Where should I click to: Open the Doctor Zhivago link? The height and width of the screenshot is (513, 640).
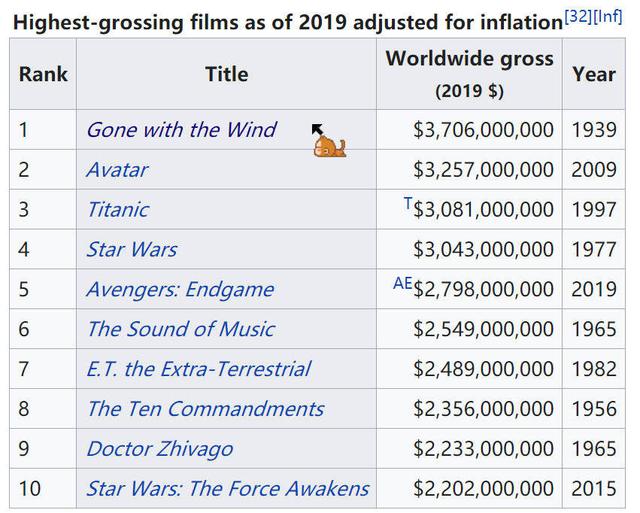pyautogui.click(x=159, y=449)
